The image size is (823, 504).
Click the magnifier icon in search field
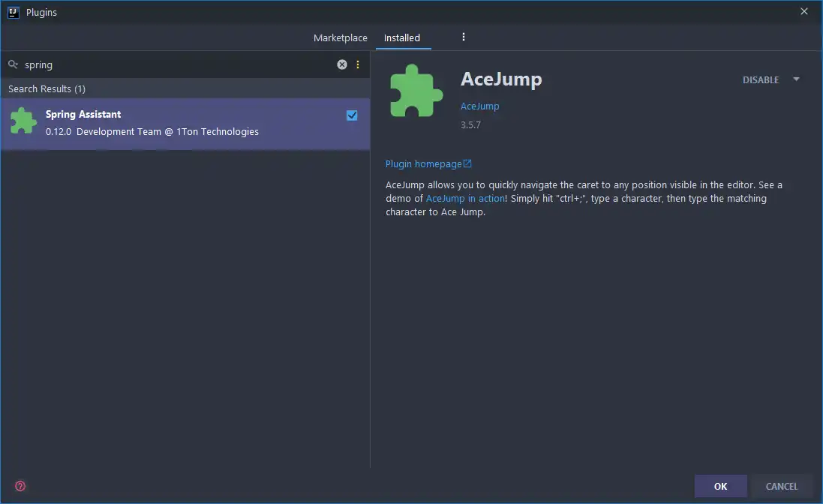tap(13, 64)
